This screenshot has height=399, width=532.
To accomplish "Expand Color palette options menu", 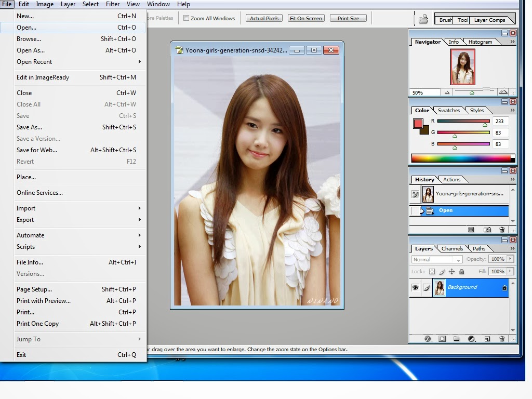I will coord(512,110).
